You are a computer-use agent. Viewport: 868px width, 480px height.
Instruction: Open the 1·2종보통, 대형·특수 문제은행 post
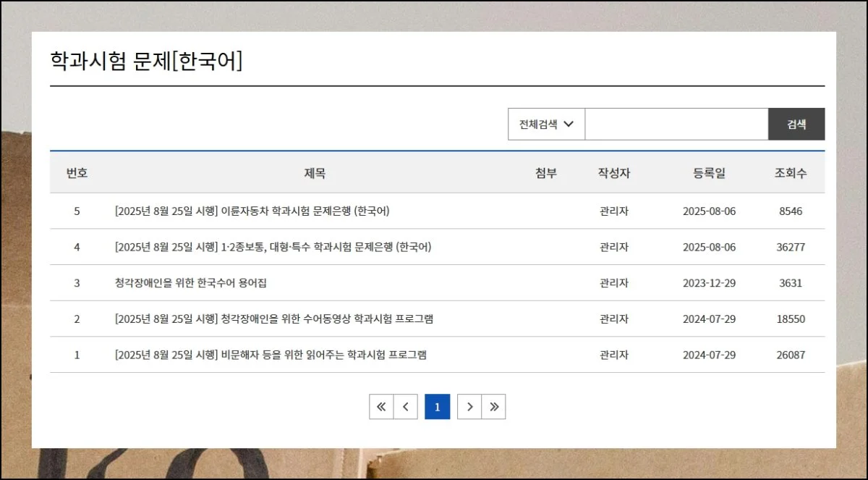[x=273, y=247]
